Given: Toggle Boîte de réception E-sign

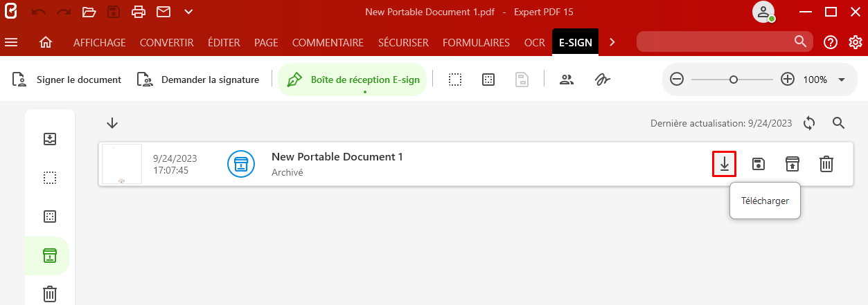Looking at the screenshot, I should (353, 80).
